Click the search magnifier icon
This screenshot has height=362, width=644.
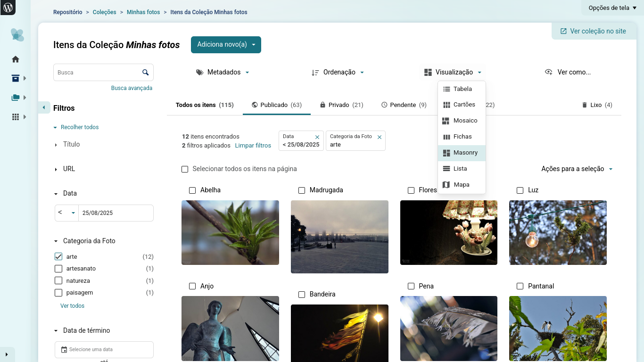[146, 72]
